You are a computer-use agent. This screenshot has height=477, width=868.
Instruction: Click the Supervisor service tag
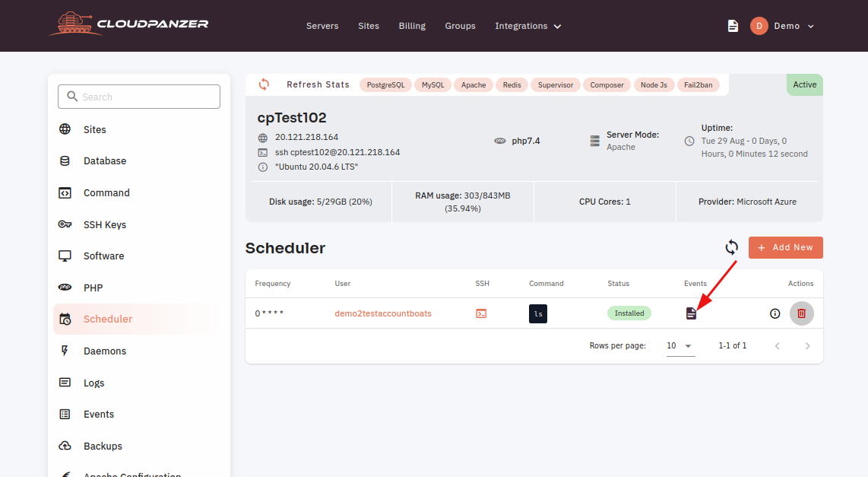(x=556, y=84)
